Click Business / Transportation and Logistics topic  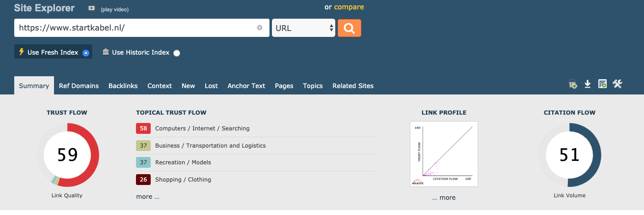point(210,146)
